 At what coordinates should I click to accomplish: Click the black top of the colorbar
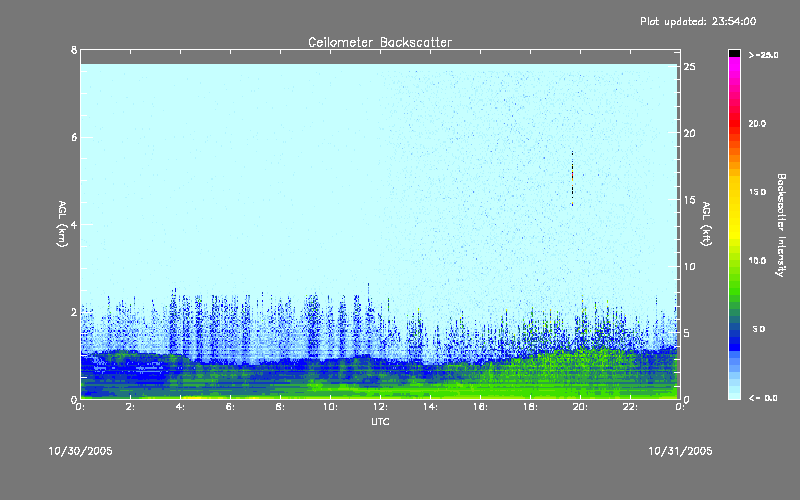click(x=734, y=53)
